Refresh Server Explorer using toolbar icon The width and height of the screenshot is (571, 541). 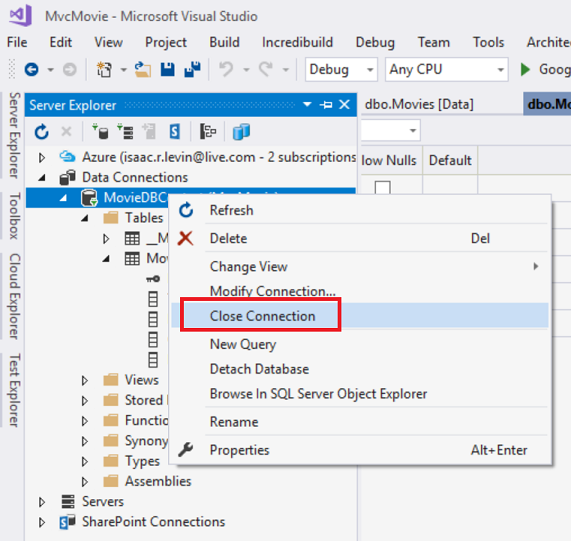point(42,132)
